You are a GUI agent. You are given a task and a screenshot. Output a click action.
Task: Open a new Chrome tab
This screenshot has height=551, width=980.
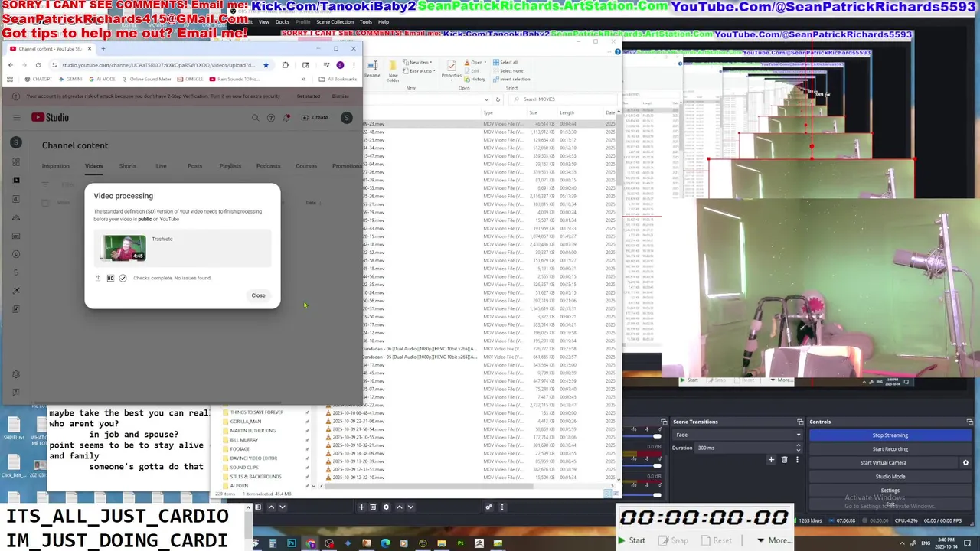pos(103,48)
